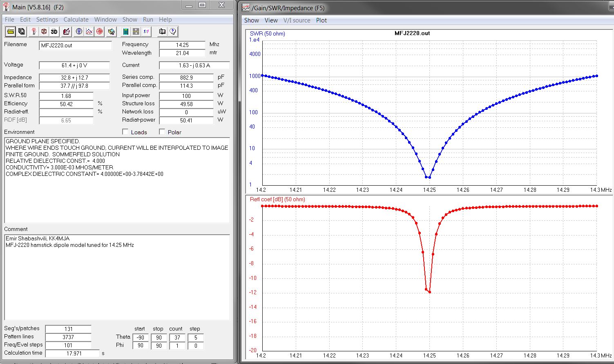The width and height of the screenshot is (614, 364).
Task: Run the NEC calculation with the calculator icon
Action: pos(125,31)
